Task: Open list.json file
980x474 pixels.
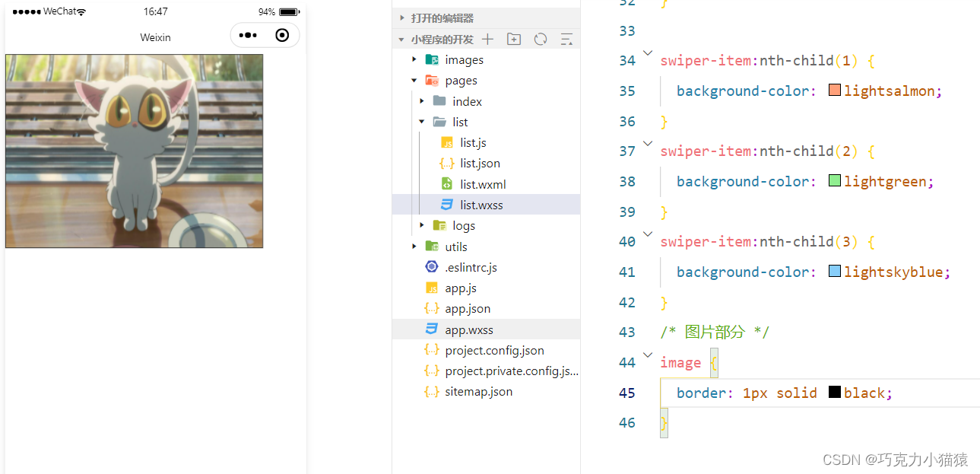Action: [480, 163]
